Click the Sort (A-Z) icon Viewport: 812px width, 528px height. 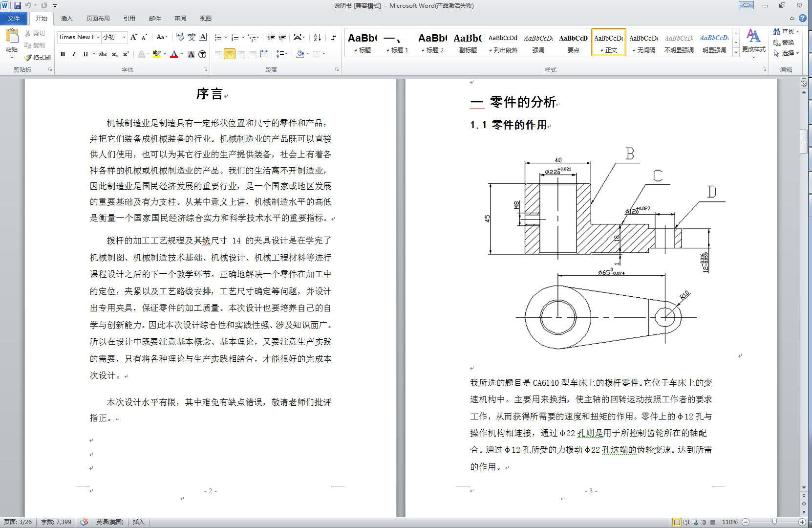point(317,37)
